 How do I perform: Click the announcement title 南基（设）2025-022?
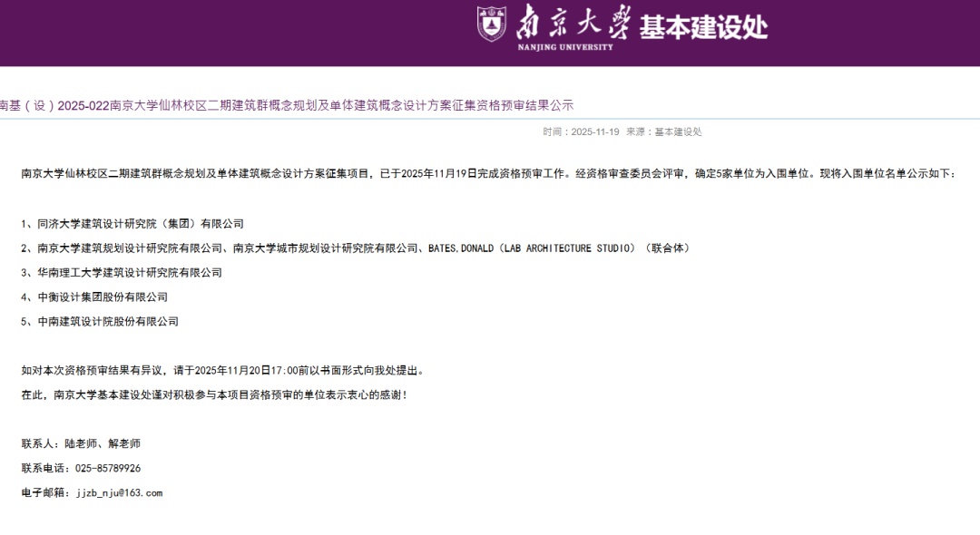coord(287,105)
